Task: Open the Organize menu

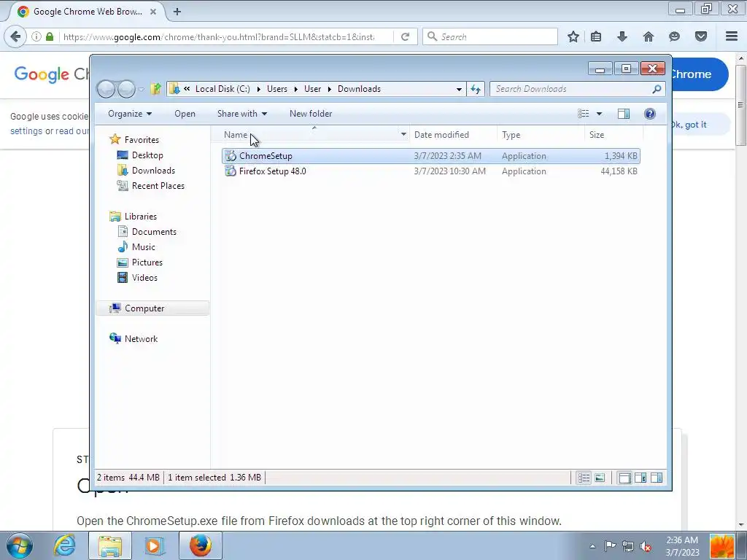Action: point(130,113)
